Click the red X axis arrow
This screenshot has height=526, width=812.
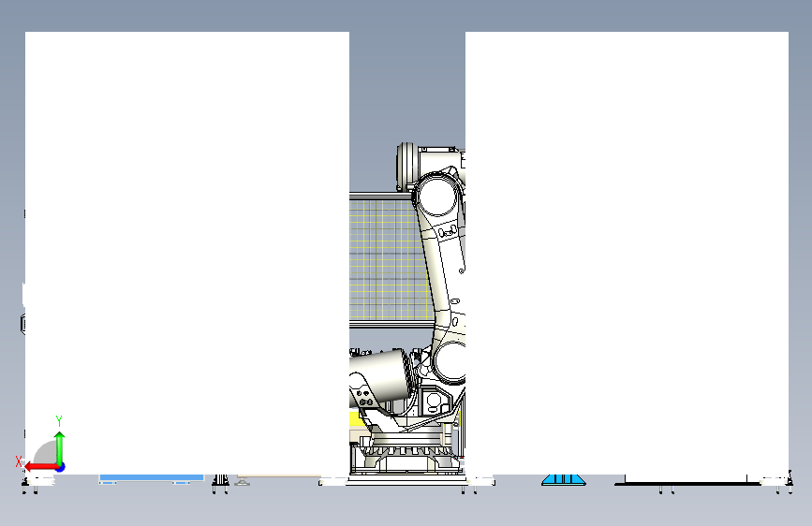point(41,467)
